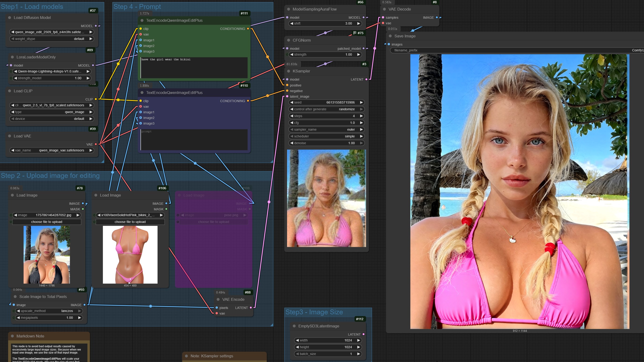Open the sampler_name euler dropdown

coord(327,129)
